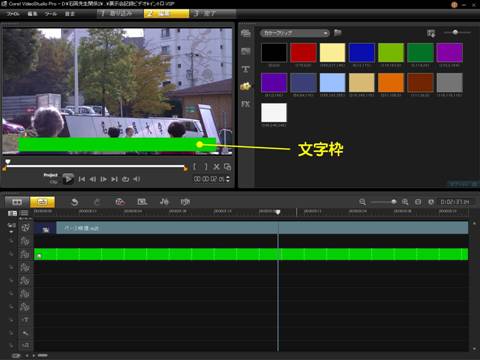Image resolution: width=480 pixels, height=360 pixels.
Task: Select the violet color clip
Action: (x=274, y=82)
